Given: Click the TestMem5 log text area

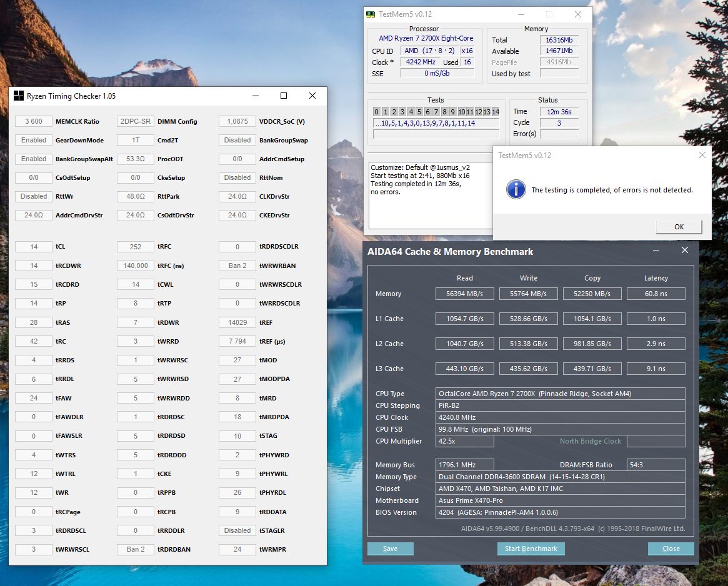Looking at the screenshot, I should [x=431, y=195].
